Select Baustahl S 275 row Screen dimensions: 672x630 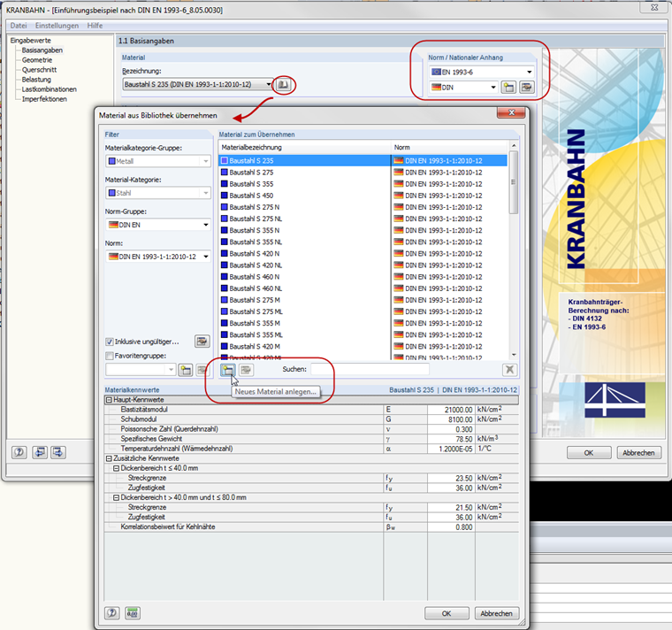pyautogui.click(x=363, y=173)
